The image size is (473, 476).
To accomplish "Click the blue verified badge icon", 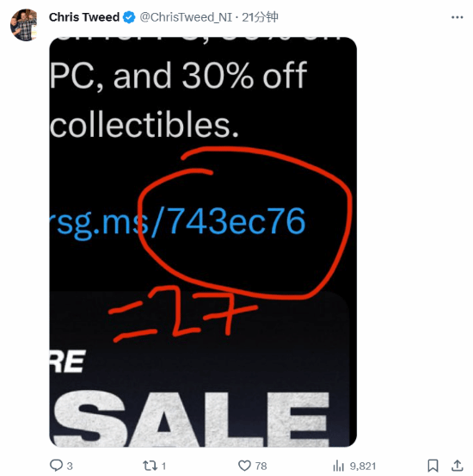I will pos(129,17).
